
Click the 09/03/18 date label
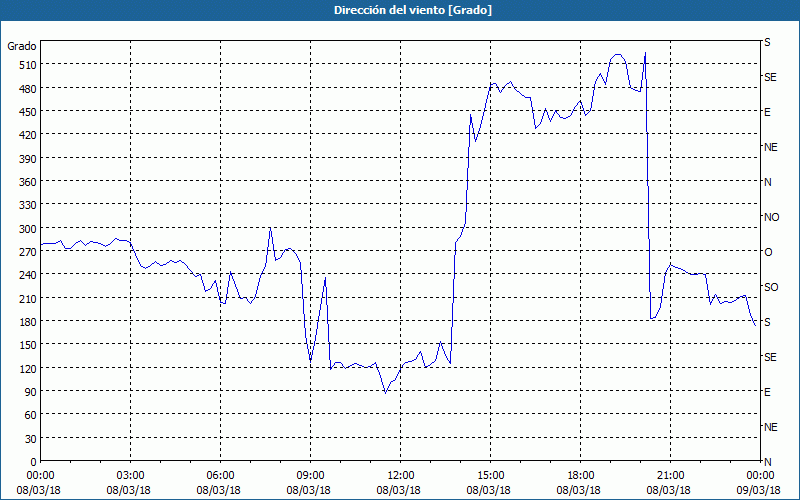point(758,490)
